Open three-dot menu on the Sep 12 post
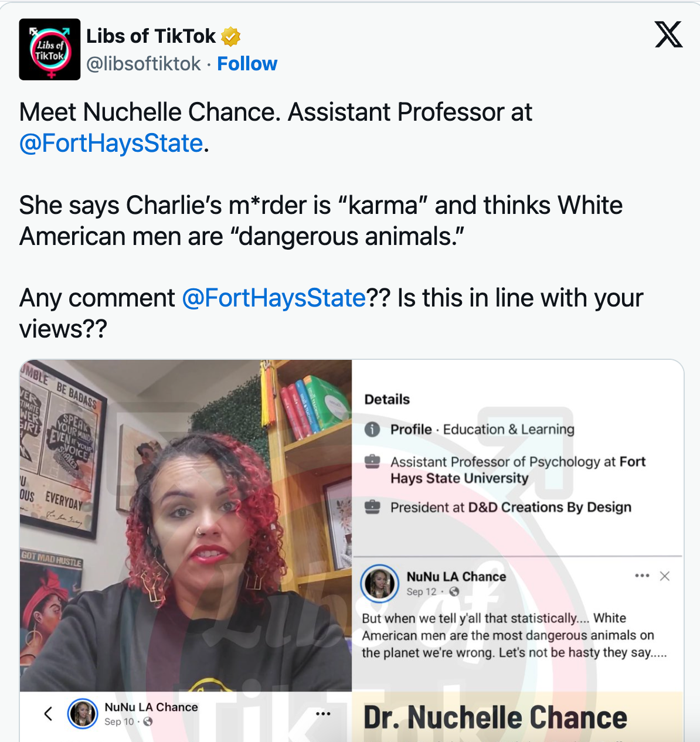This screenshot has width=700, height=742. click(642, 576)
